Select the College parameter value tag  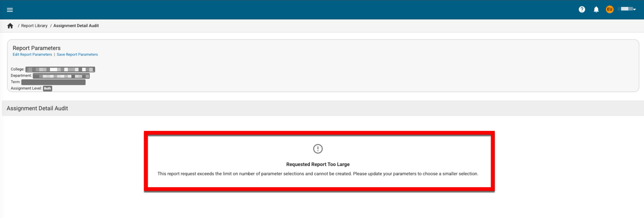[x=60, y=69]
